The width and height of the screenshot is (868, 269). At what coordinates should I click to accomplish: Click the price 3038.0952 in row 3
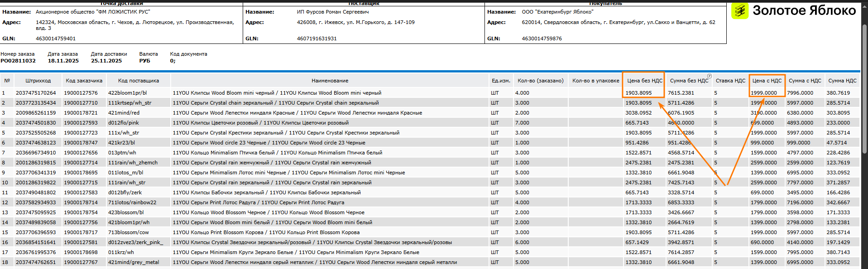(x=638, y=113)
